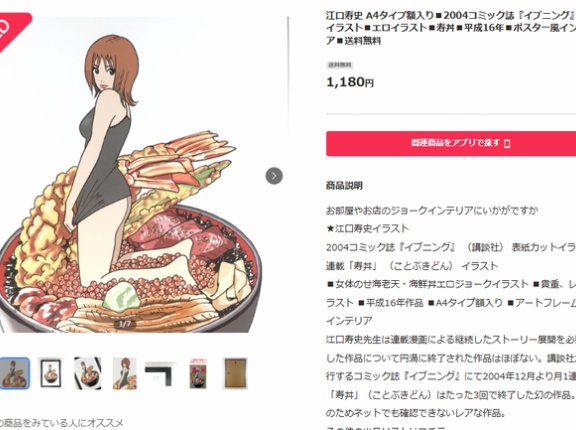
Task: Select the third thumbnail with angled bowl view
Action: pos(87,373)
